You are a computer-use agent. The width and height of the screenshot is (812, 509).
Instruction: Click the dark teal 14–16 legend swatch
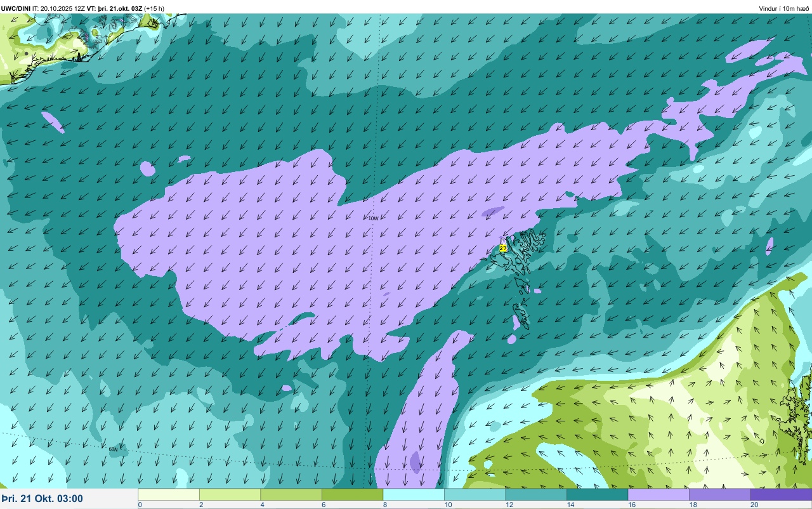coord(597,494)
